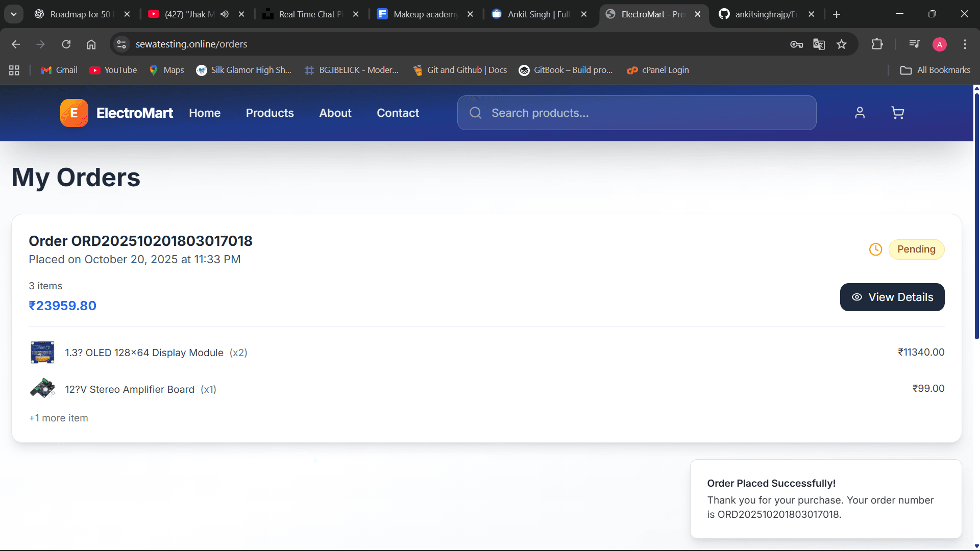Open the browser extensions puzzle icon

pyautogui.click(x=877, y=44)
